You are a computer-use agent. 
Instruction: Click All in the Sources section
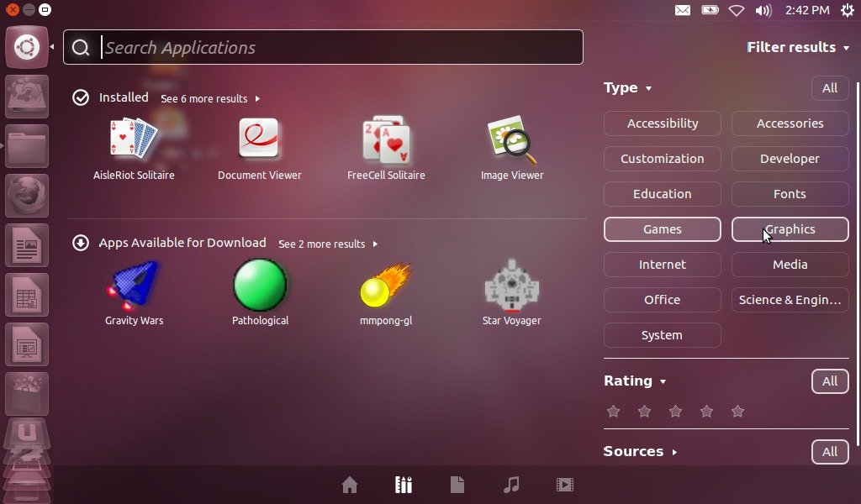pos(830,452)
